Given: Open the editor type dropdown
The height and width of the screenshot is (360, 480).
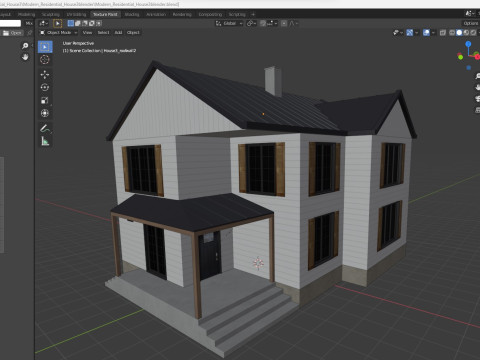Looking at the screenshot, I should (44, 23).
